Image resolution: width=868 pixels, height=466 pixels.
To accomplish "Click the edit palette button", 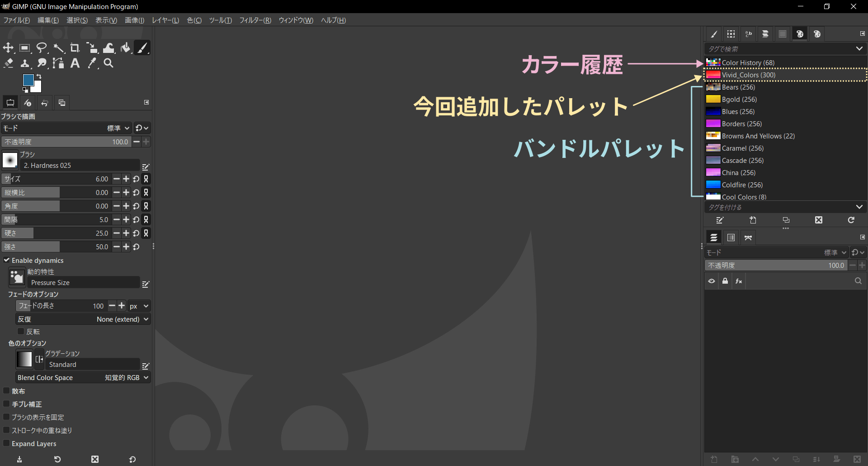I will tap(720, 220).
